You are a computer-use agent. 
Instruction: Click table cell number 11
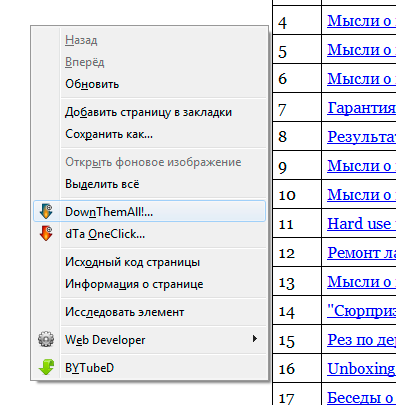(297, 223)
